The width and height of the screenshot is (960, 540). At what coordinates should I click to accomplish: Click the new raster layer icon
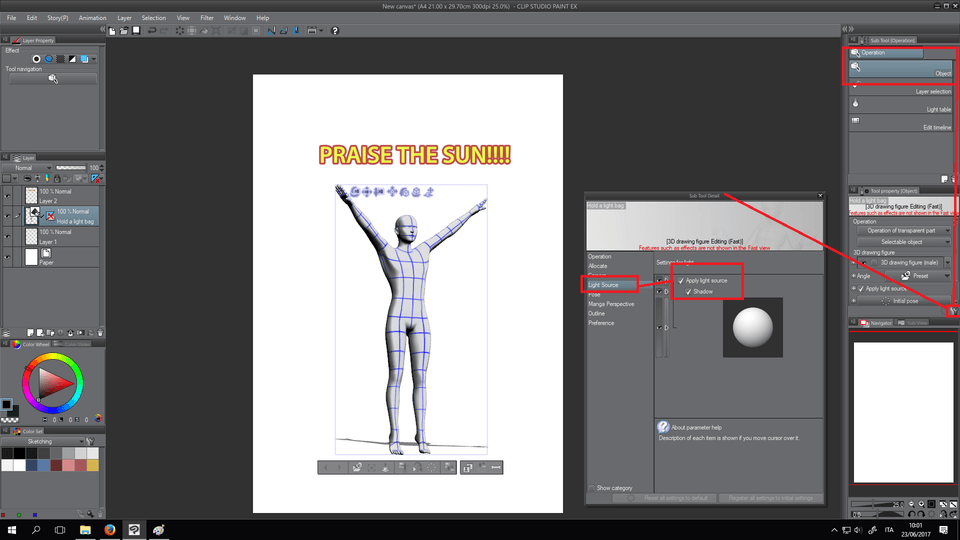[x=30, y=333]
